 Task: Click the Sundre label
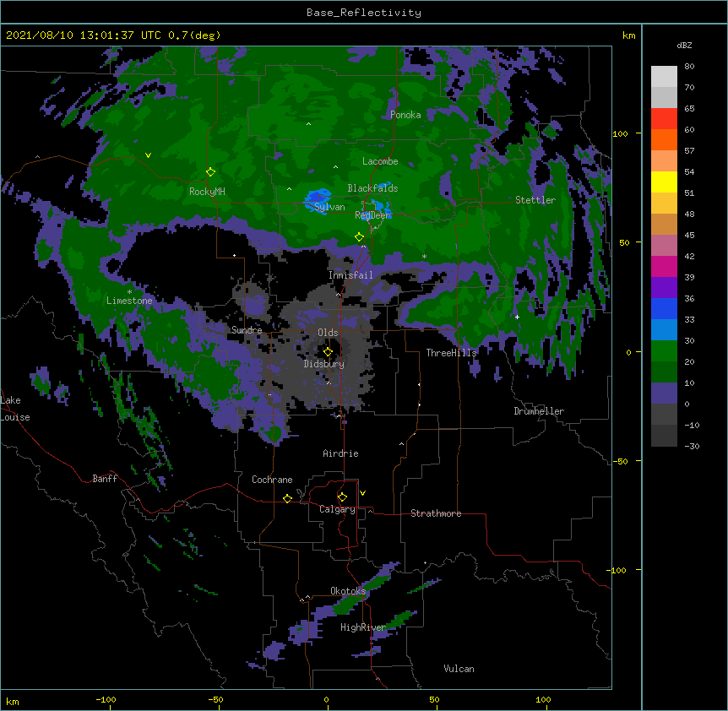pos(247,330)
